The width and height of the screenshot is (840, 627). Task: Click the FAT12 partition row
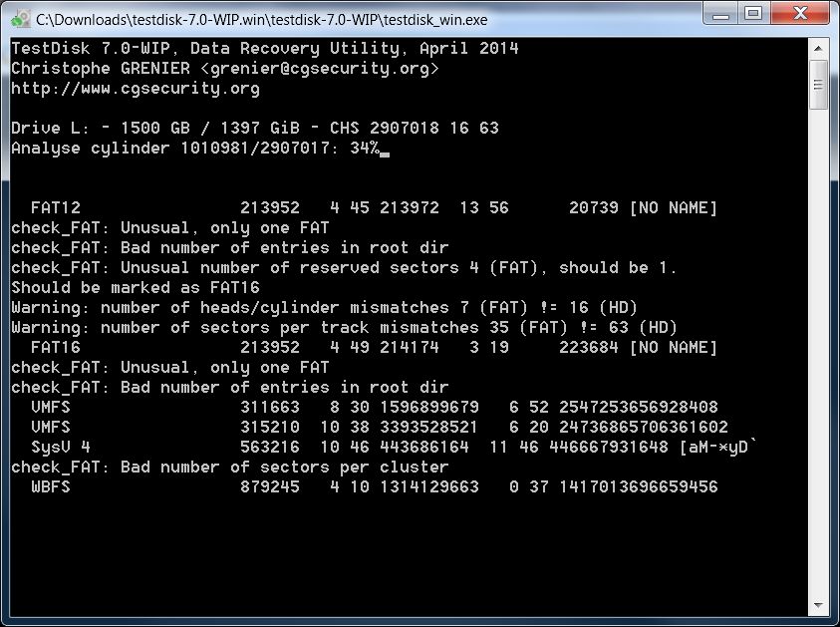click(374, 208)
